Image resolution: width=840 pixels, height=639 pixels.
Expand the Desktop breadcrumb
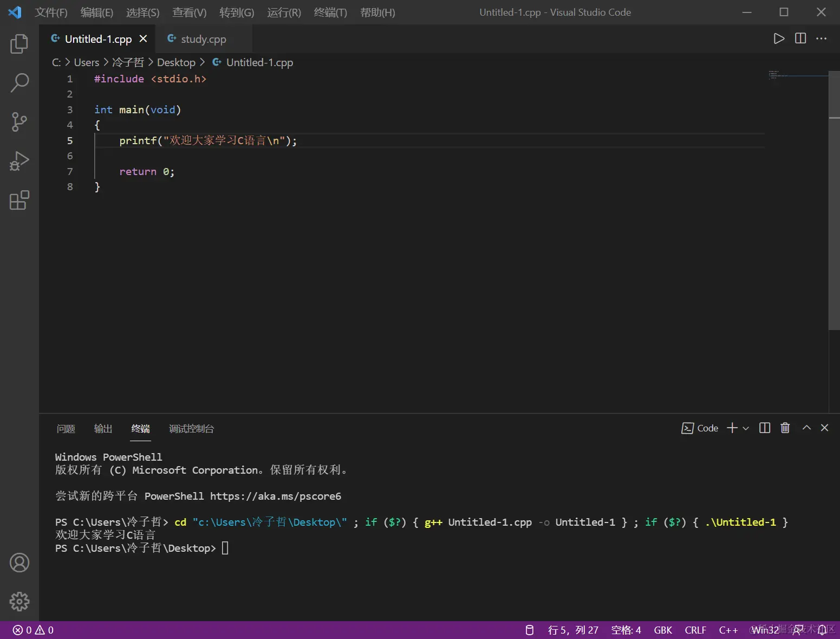click(176, 62)
